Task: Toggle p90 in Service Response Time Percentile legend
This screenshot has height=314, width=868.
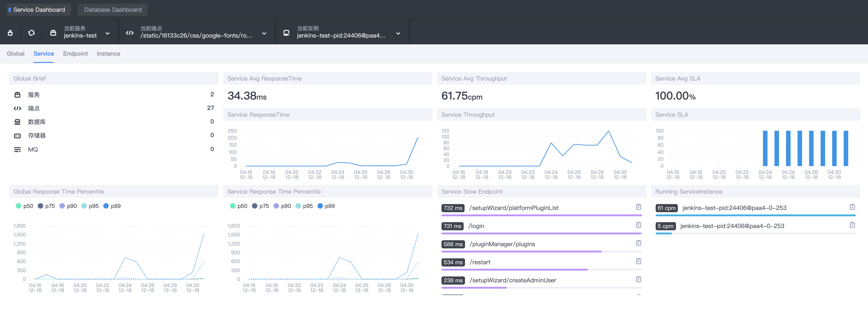Action: pos(282,206)
